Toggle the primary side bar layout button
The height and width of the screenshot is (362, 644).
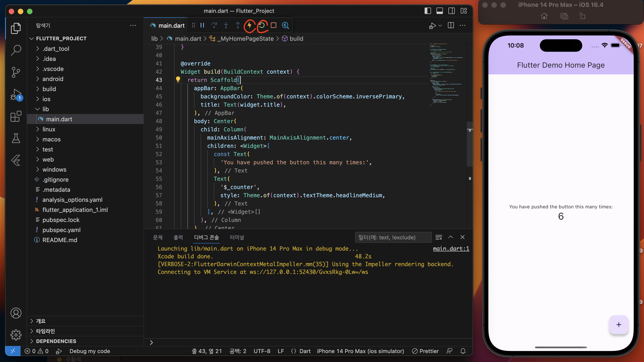tap(428, 11)
